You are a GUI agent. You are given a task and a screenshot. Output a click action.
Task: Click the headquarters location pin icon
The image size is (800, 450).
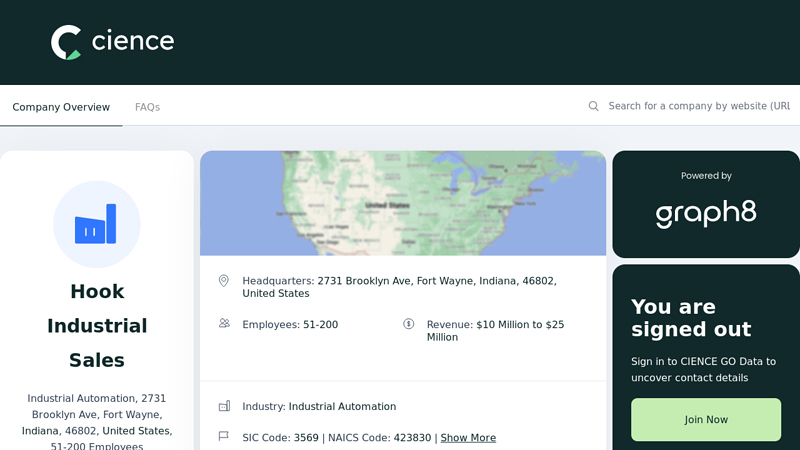[223, 281]
